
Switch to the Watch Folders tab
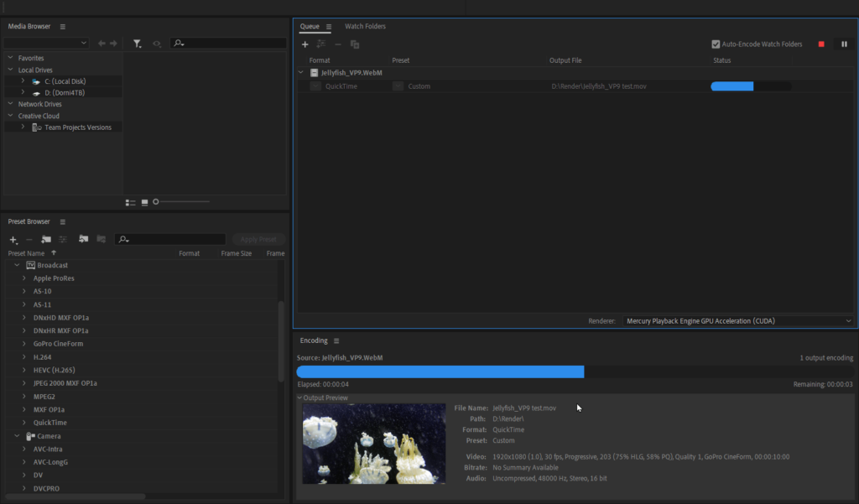pyautogui.click(x=365, y=27)
